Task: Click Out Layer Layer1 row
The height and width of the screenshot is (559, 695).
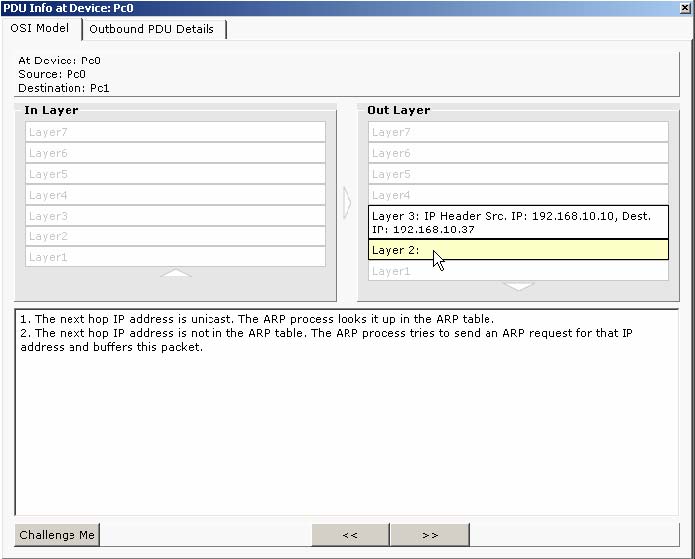Action: [518, 271]
